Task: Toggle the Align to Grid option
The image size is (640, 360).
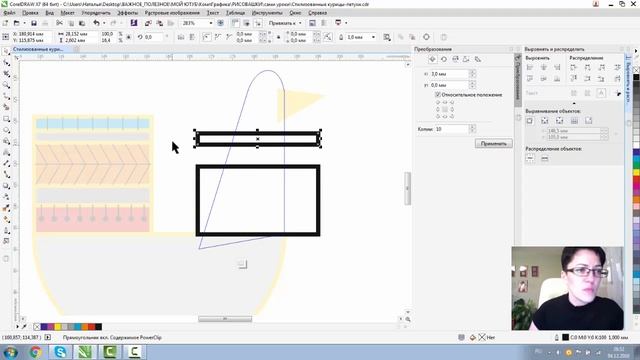Action: [574, 121]
